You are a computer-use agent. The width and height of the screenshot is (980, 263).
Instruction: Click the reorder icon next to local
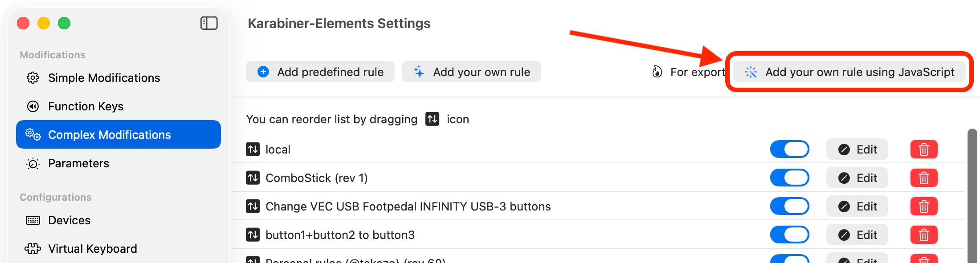pyautogui.click(x=253, y=149)
